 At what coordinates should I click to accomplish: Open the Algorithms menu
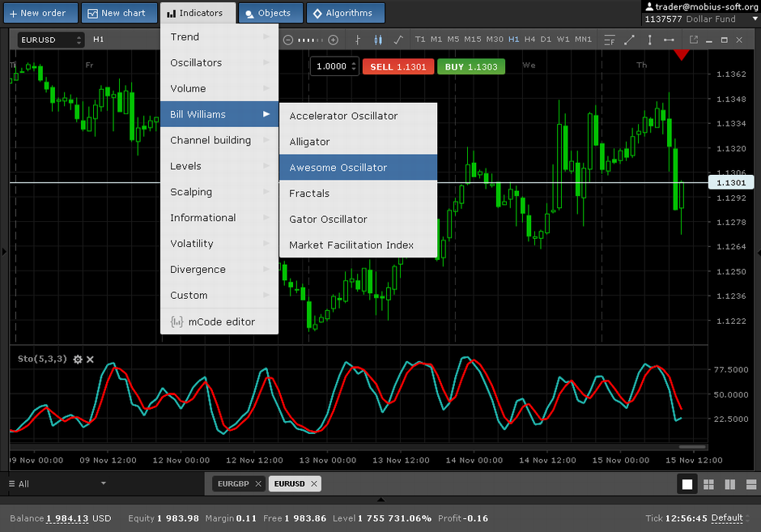click(x=346, y=13)
